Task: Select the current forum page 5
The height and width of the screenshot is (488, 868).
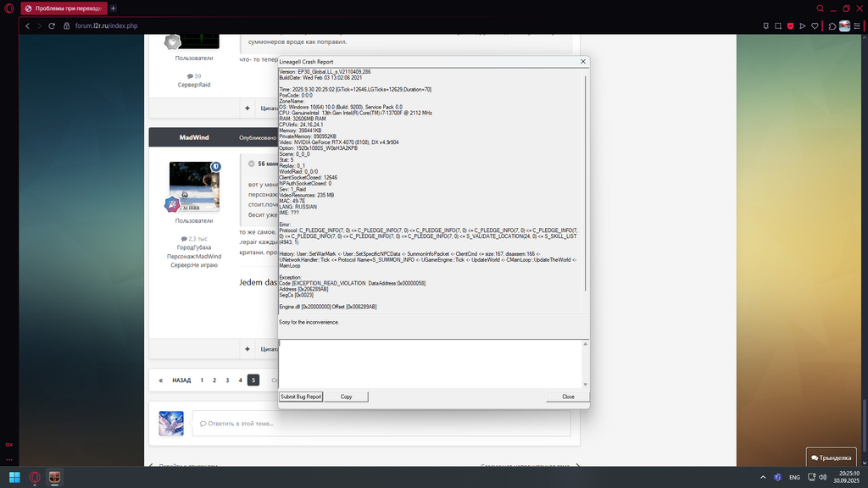Action: 253,380
